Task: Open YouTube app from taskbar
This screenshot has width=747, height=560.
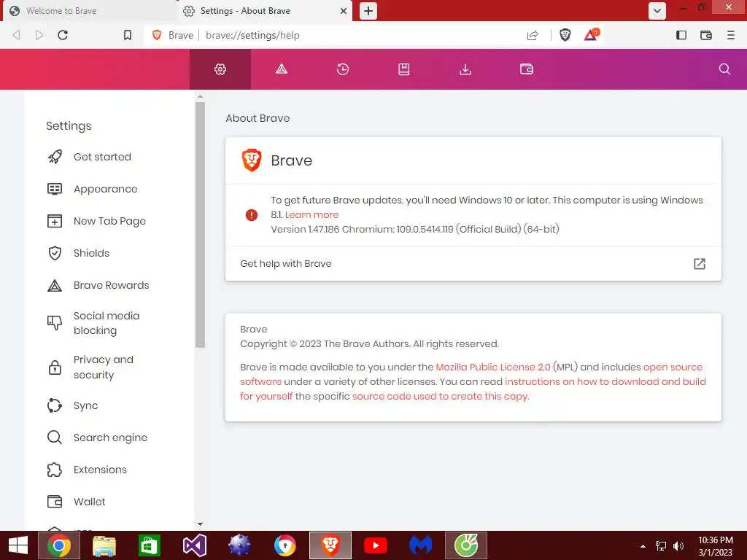Action: pos(376,545)
